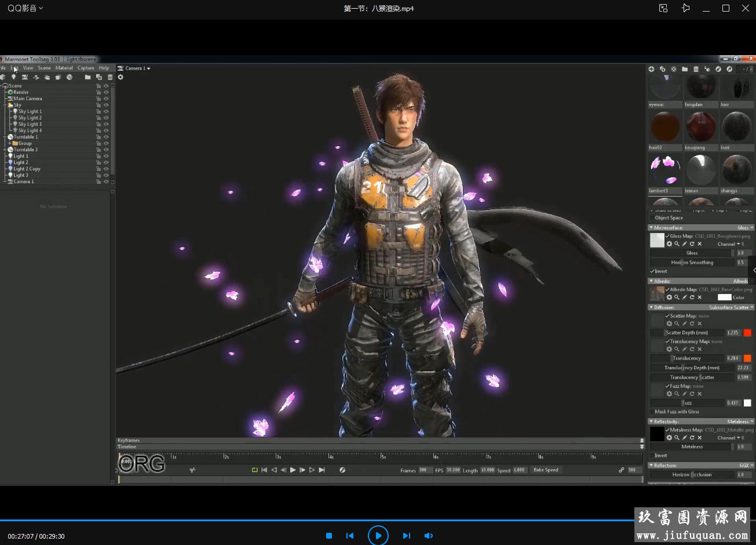The image size is (756, 545).
Task: Toggle the Object Space checkbox
Action: coord(652,218)
